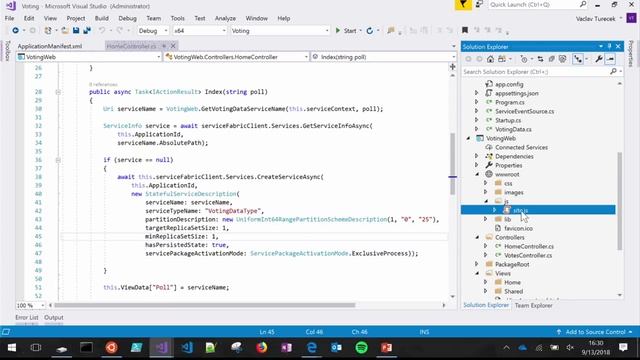Click the Vaclav Turecek account name
The width and height of the screenshot is (640, 360).
point(596,19)
